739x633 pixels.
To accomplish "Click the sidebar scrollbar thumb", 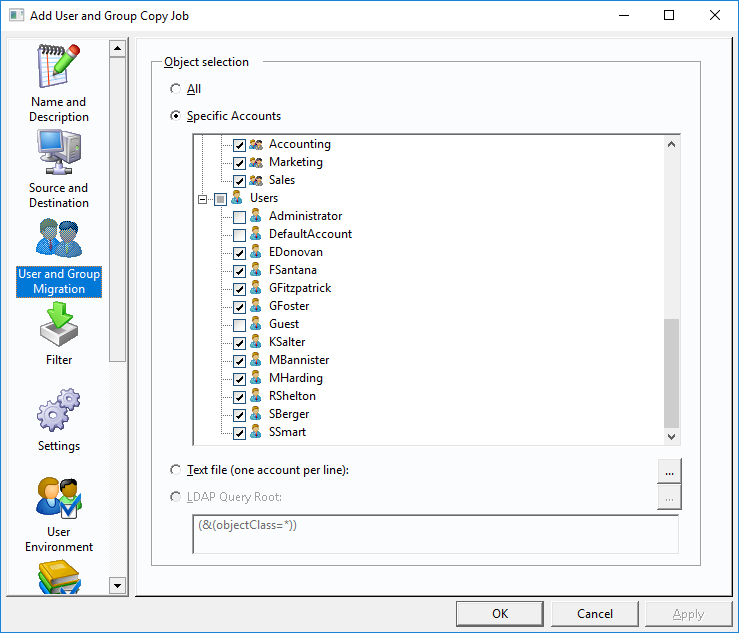I will coord(117,209).
